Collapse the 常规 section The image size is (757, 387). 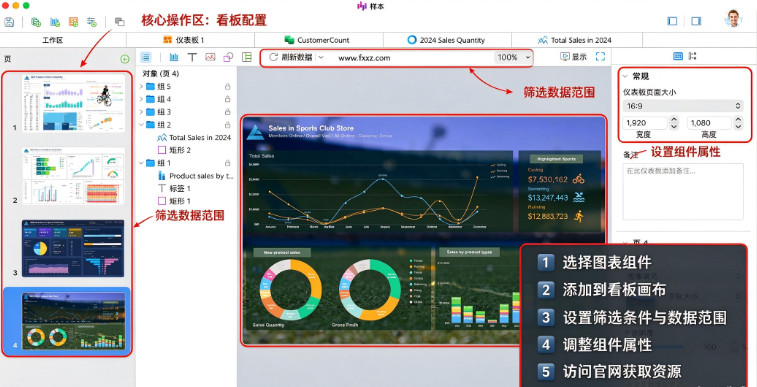[x=625, y=76]
